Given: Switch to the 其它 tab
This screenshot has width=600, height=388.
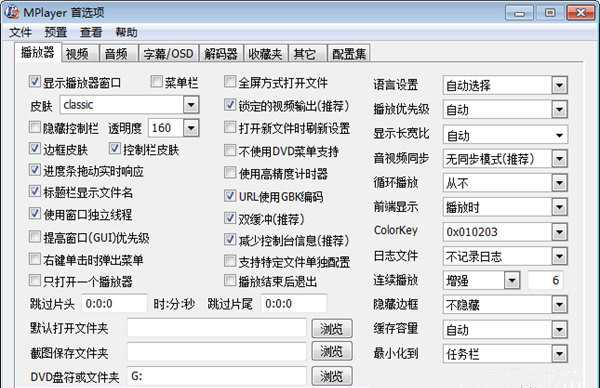Looking at the screenshot, I should (307, 54).
